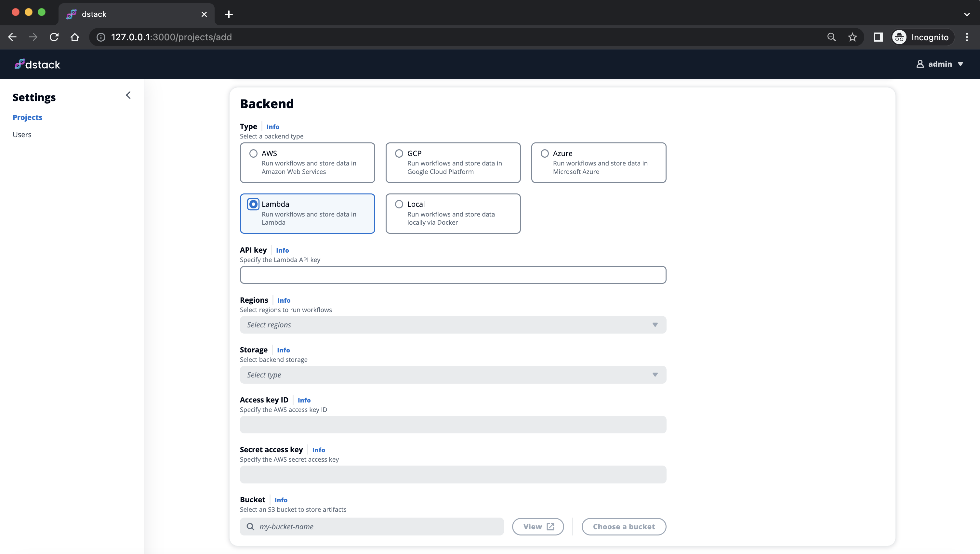Bookmark this page with the star
Viewport: 980px width, 554px height.
click(x=852, y=37)
